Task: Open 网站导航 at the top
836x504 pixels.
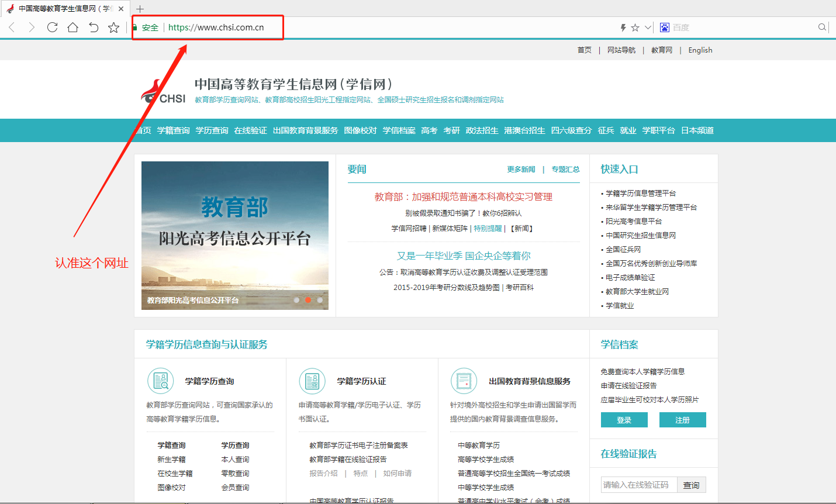Action: pos(621,50)
